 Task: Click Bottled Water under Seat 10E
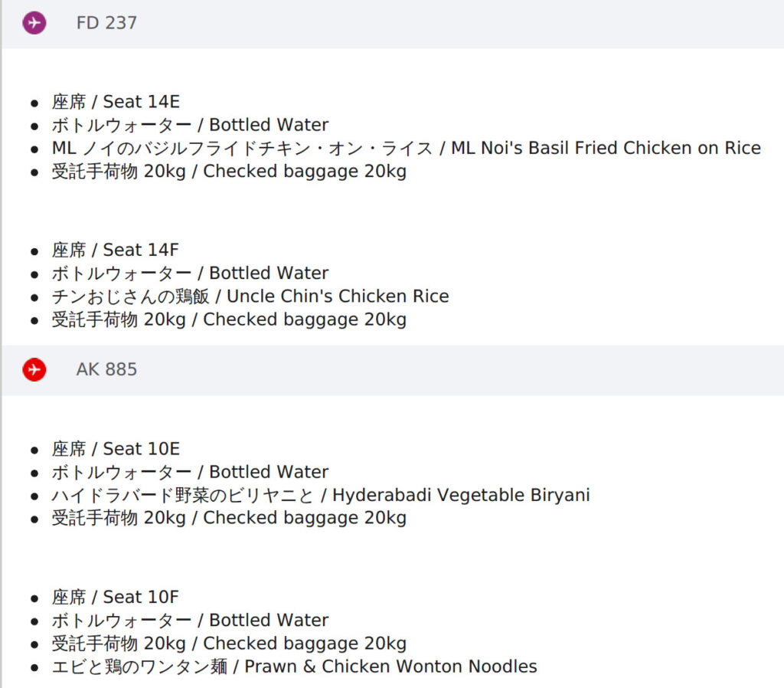[190, 472]
